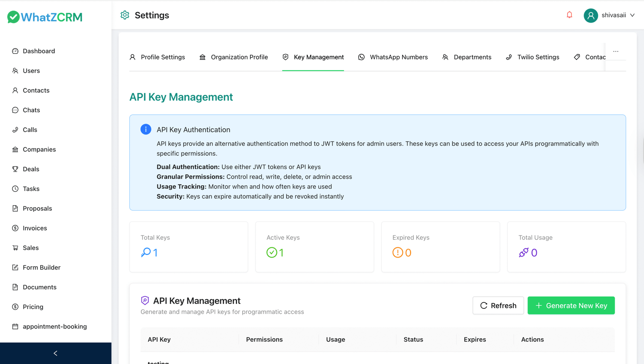Click the Active Keys stats card

[x=314, y=247]
